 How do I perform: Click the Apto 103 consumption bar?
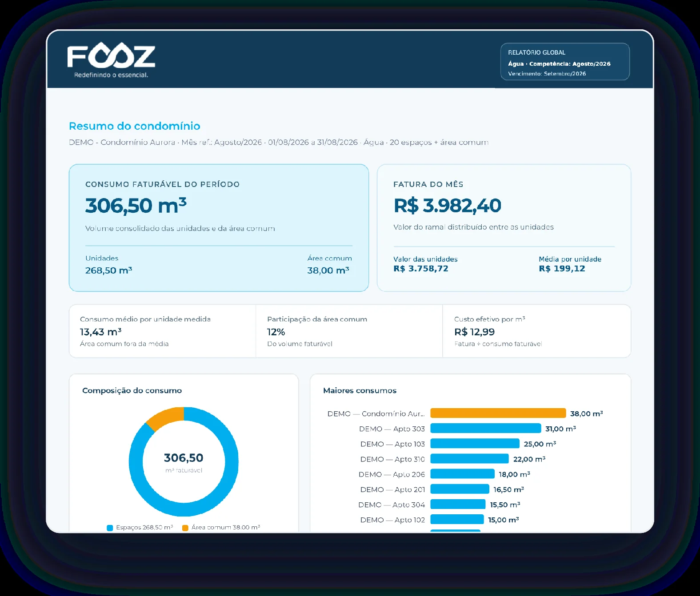475,444
